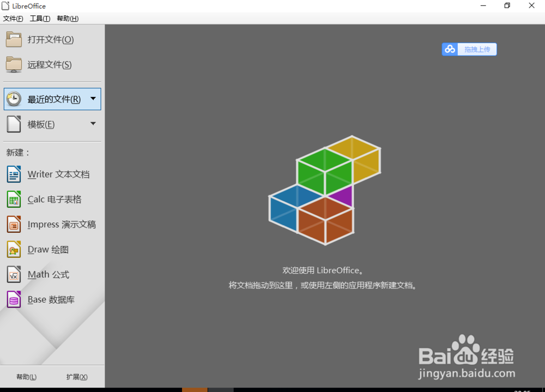Click the Writer document icon
Viewport: 545px width, 392px height.
(x=14, y=174)
